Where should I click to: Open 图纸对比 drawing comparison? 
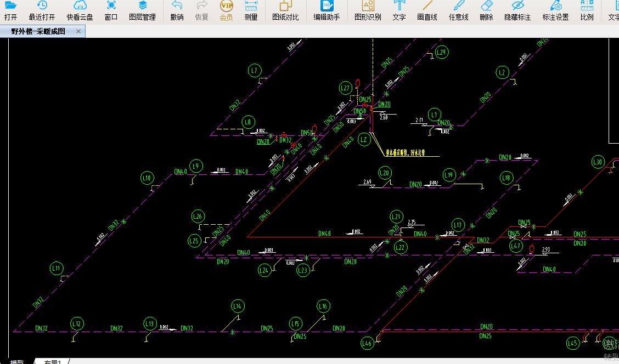pyautogui.click(x=285, y=11)
